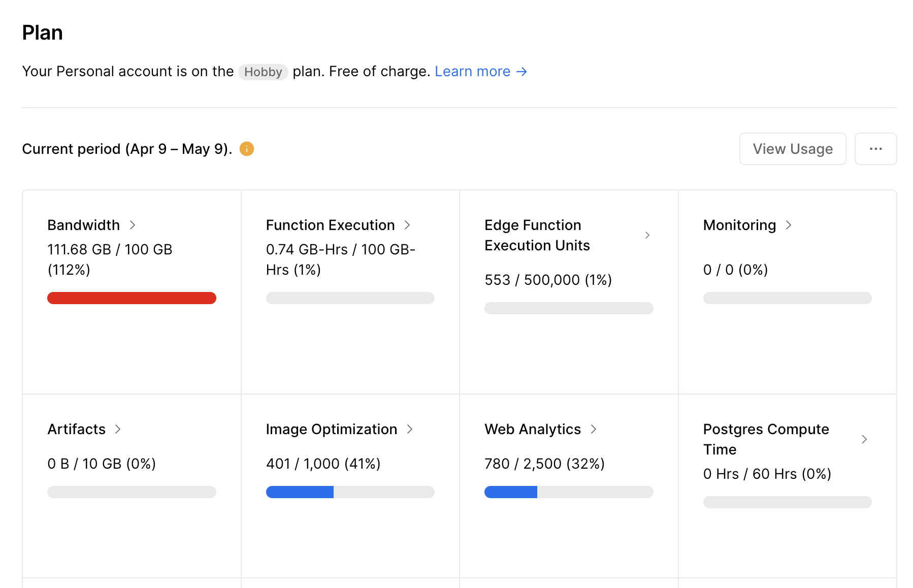This screenshot has width=913, height=588.
Task: Click the red Bandwidth usage bar
Action: click(x=132, y=298)
